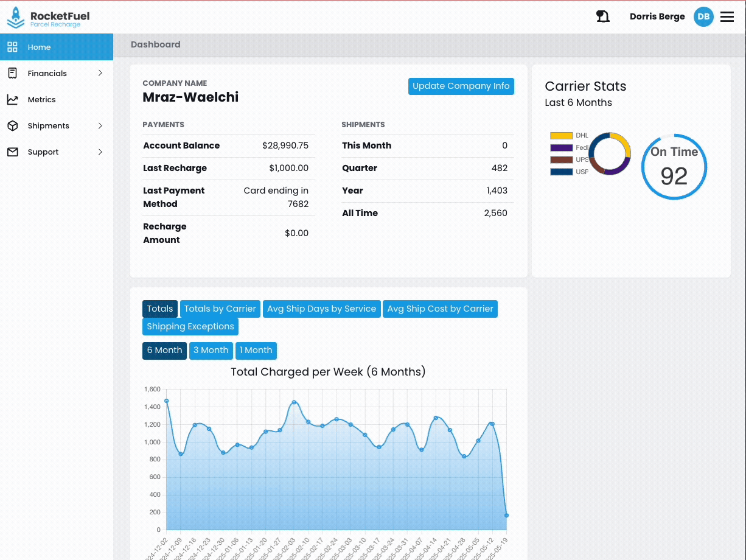Viewport: 746px width, 560px height.
Task: Show the Shipping Exceptions chart
Action: point(190,326)
